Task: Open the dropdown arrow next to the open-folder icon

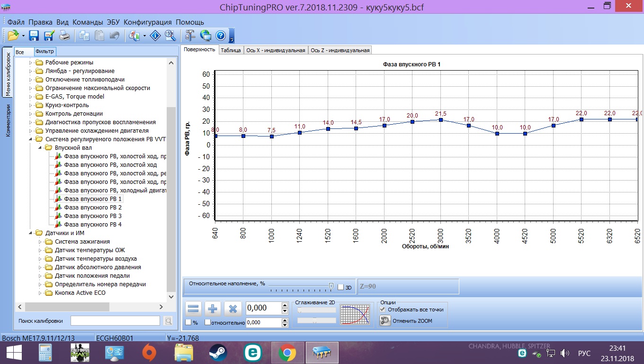Action: pyautogui.click(x=23, y=36)
